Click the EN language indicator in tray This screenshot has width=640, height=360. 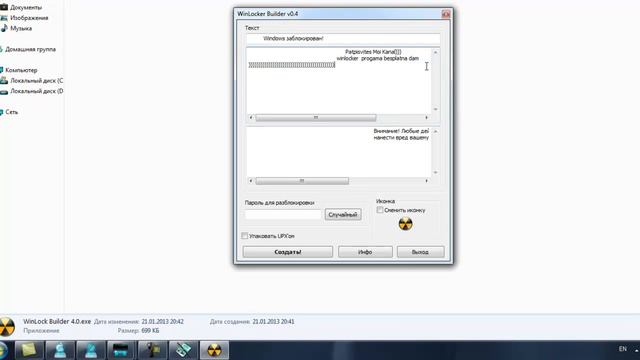pos(622,349)
